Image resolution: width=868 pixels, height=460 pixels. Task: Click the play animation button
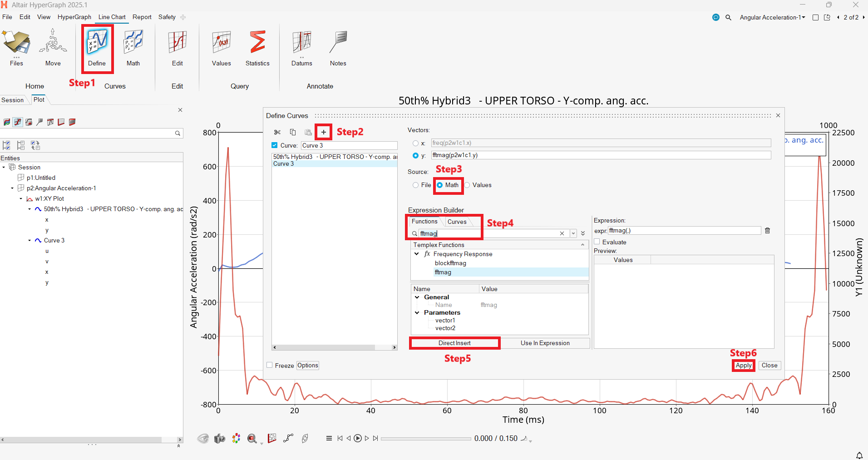point(358,438)
